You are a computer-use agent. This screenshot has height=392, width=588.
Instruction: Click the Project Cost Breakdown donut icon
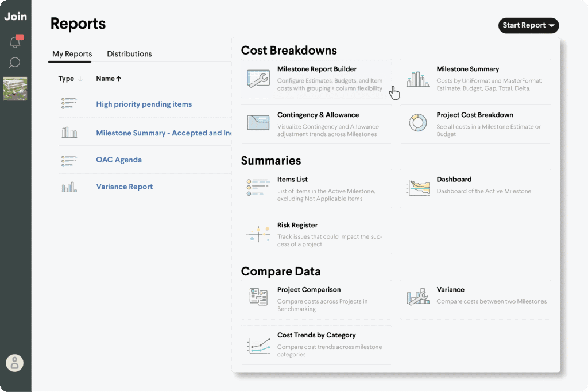pyautogui.click(x=418, y=123)
